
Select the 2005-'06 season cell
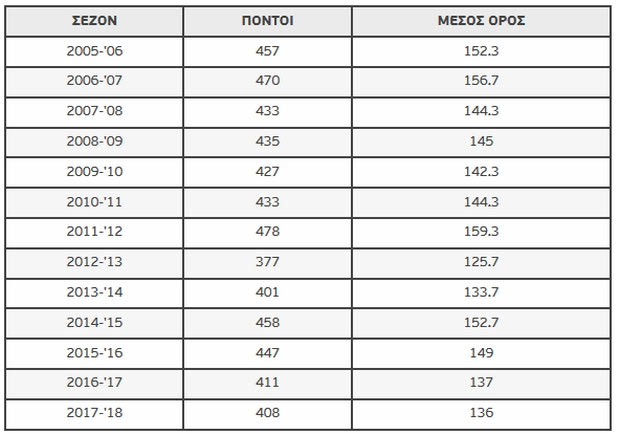pos(94,52)
